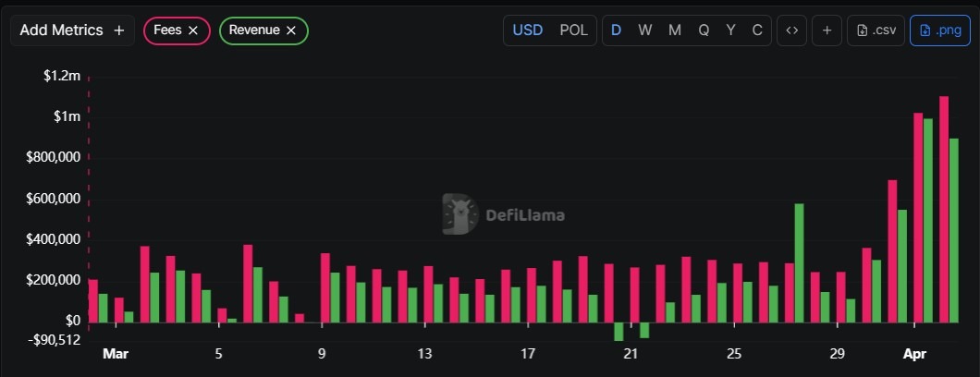
Task: Switch to quarterly (Q) view
Action: (704, 30)
